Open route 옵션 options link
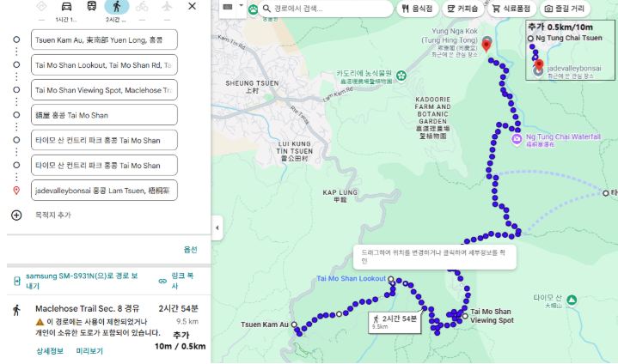 point(190,250)
